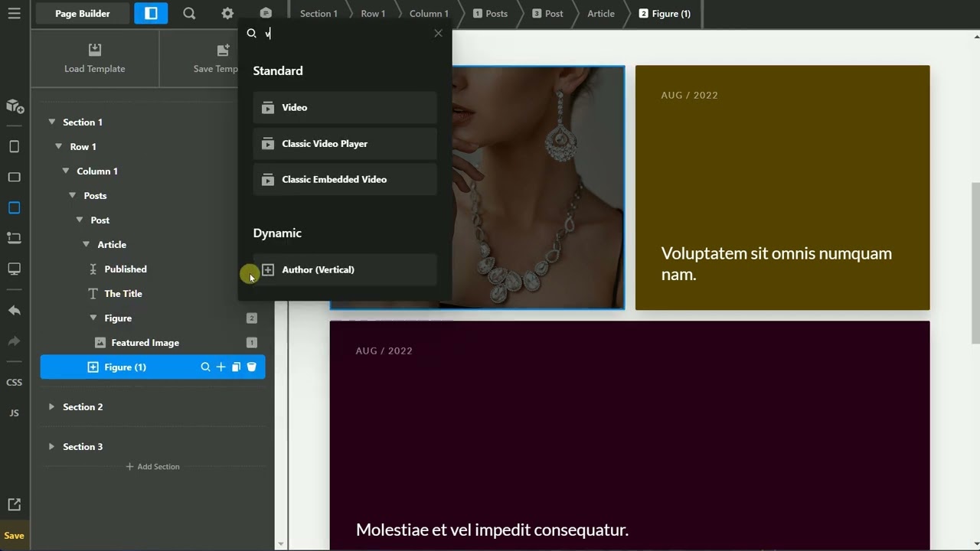The width and height of the screenshot is (980, 551).
Task: Select Featured Image in tree
Action: 145,342
